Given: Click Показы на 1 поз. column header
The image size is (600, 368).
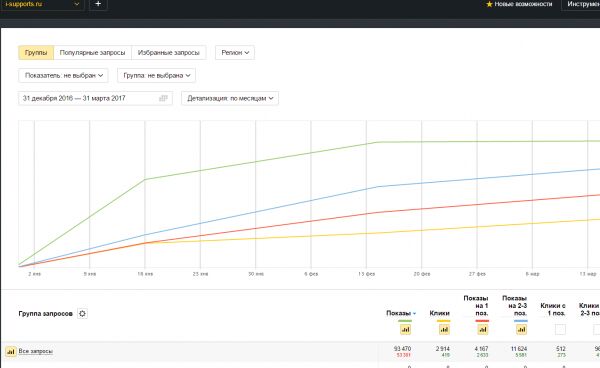Looking at the screenshot, I should [476, 306].
